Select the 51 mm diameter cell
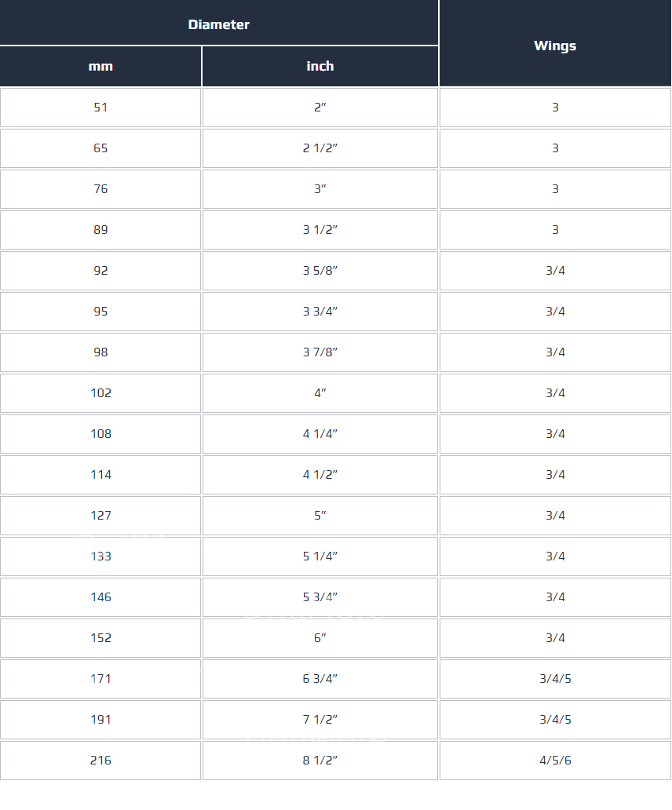 [x=100, y=108]
